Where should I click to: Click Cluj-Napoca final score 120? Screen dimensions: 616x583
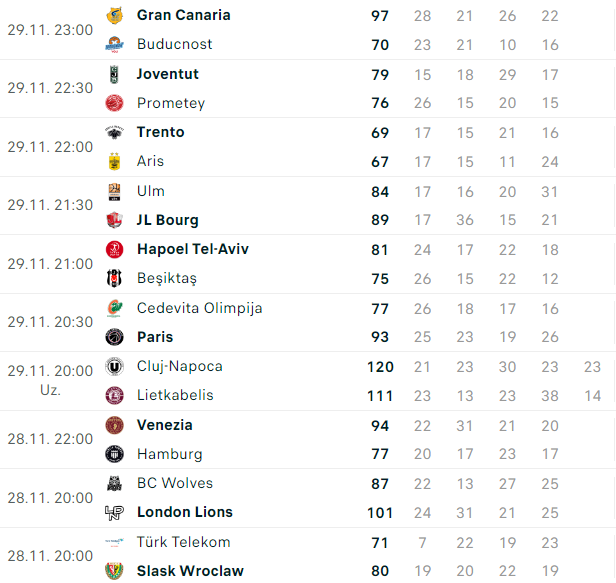click(x=380, y=367)
